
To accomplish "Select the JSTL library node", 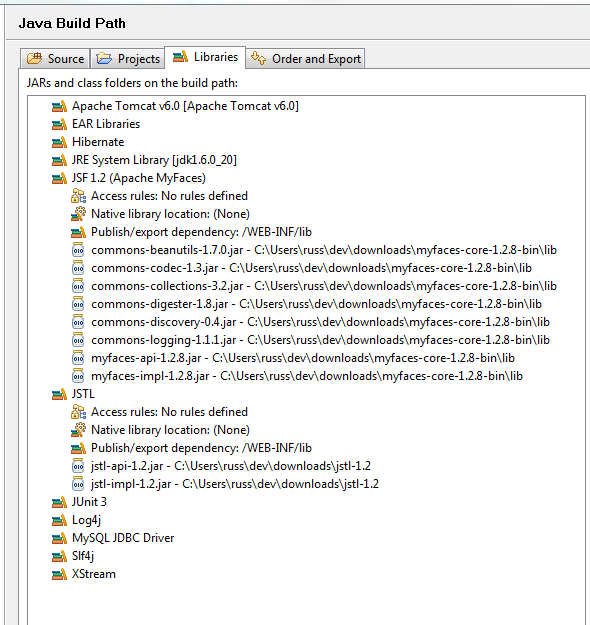I will click(83, 394).
